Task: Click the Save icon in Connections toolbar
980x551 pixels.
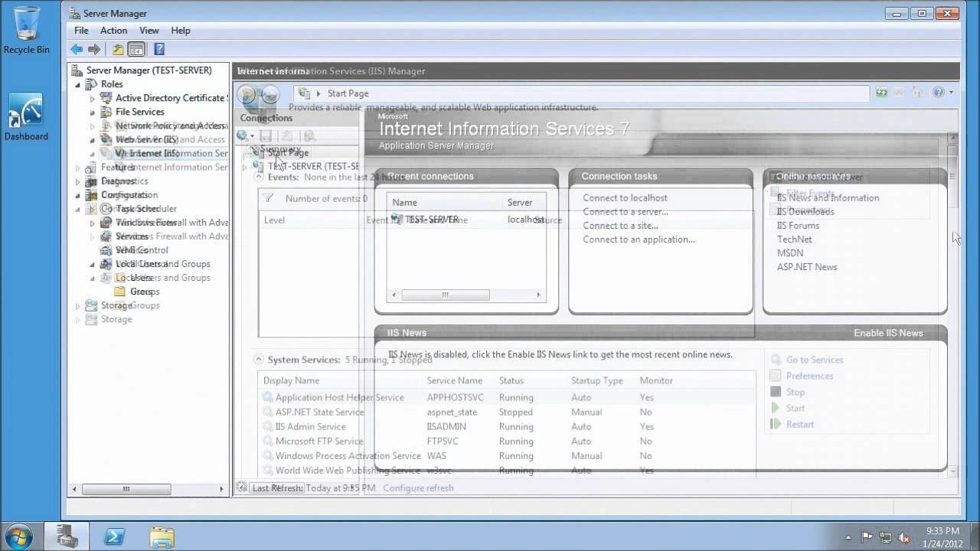Action: (x=266, y=135)
